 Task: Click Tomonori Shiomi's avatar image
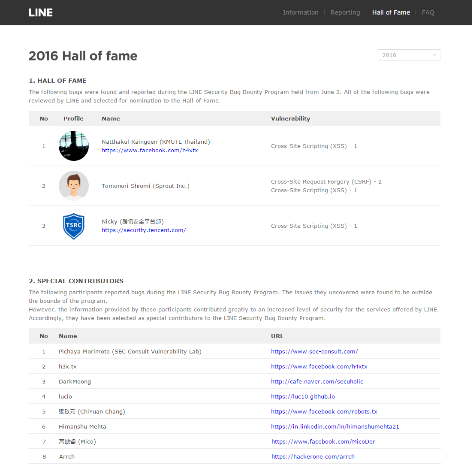click(x=74, y=186)
